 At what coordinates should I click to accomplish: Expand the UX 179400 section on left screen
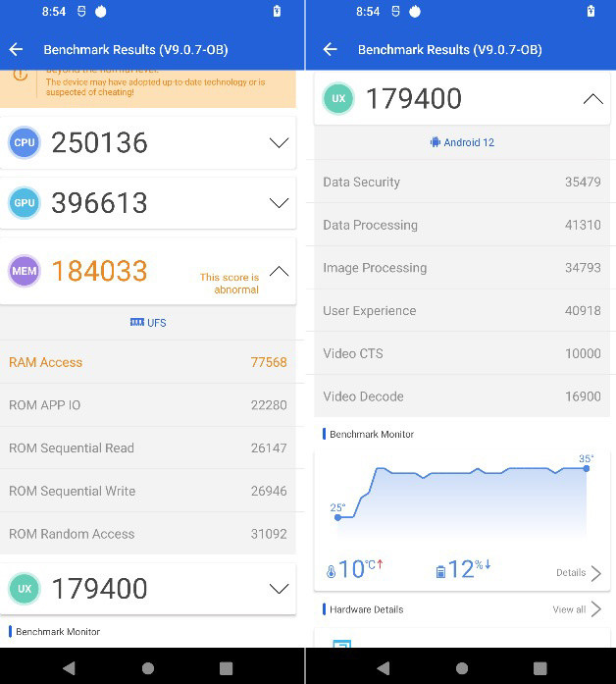279,589
